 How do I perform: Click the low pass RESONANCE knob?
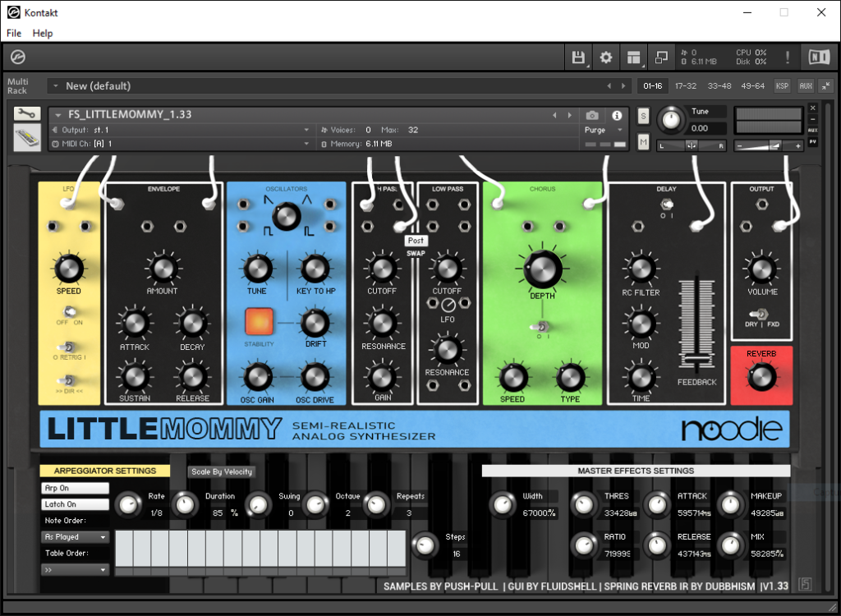tap(447, 349)
